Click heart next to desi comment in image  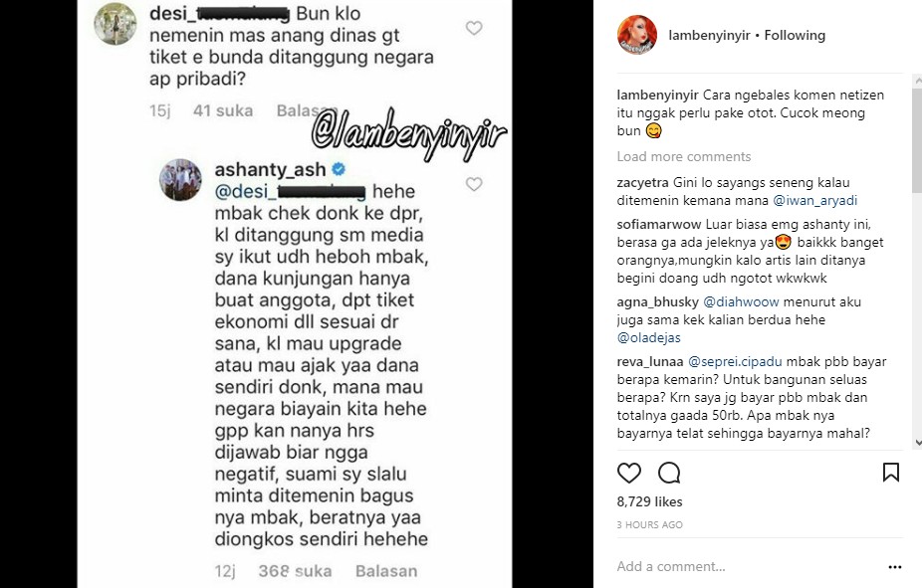click(x=474, y=28)
